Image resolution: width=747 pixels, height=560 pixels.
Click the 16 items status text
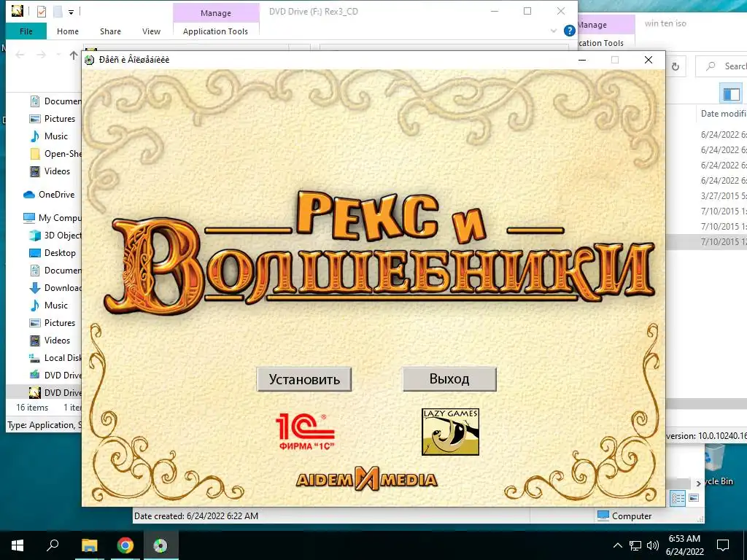pos(32,408)
